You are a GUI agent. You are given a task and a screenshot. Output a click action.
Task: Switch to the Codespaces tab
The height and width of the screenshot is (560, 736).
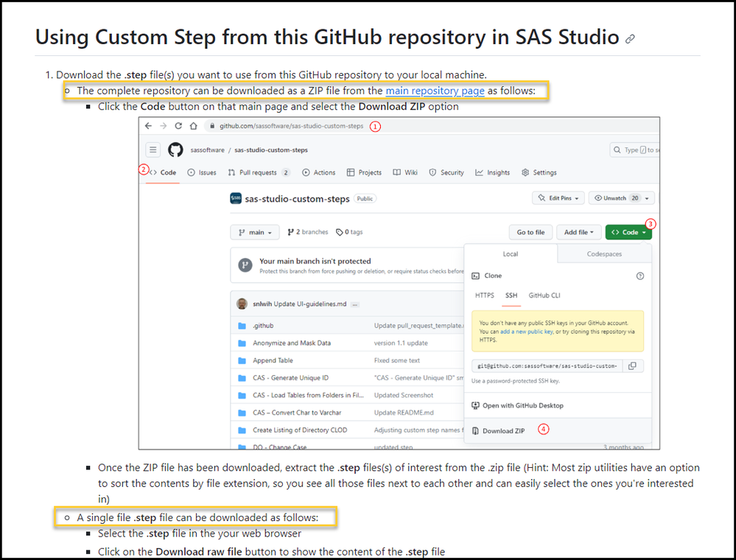point(604,254)
